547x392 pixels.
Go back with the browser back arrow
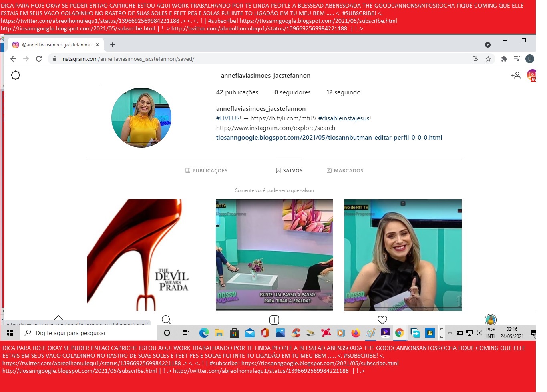(x=13, y=59)
